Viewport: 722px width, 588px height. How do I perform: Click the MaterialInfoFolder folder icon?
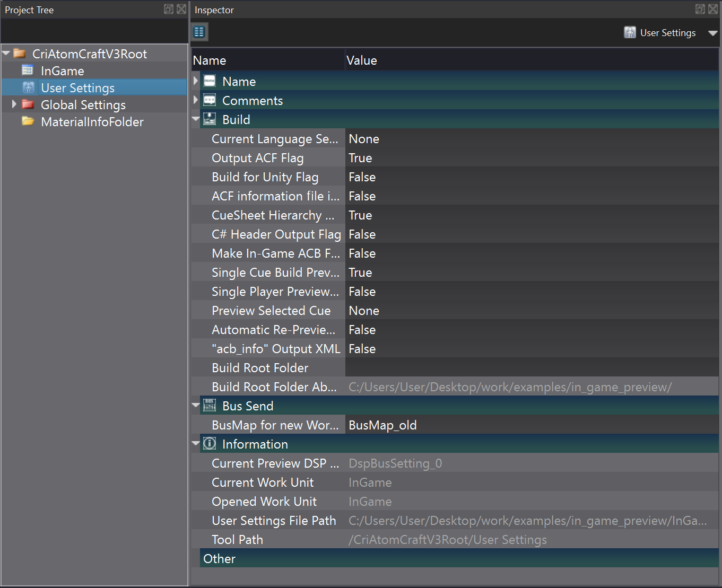point(28,121)
